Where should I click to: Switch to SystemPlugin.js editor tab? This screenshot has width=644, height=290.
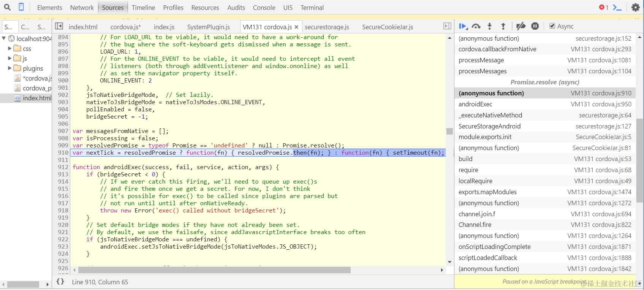click(208, 27)
